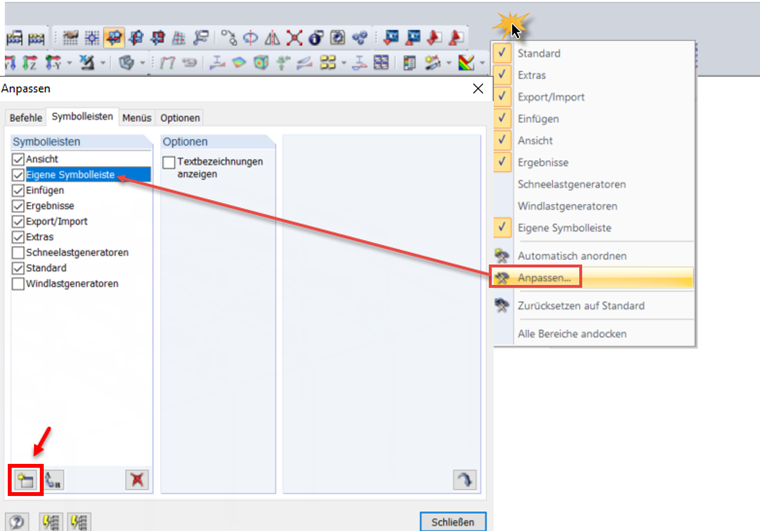Open dropdown arrow next to colored ramp icon
The width and height of the screenshot is (760, 531).
coord(481,62)
